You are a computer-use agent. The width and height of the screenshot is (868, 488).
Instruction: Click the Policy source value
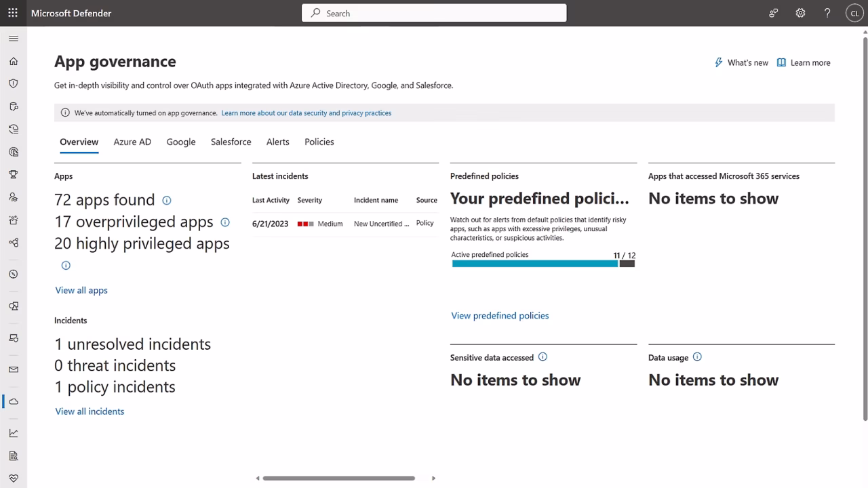click(x=425, y=223)
